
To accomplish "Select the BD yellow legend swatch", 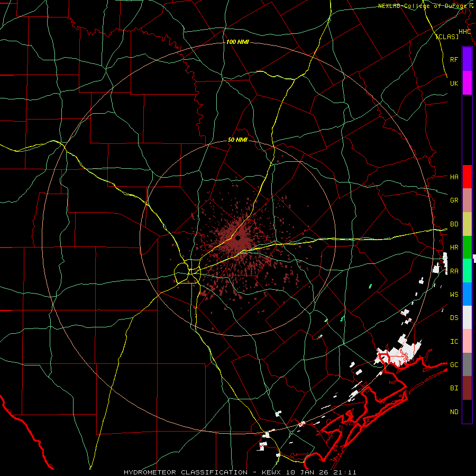I will click(x=467, y=224).
